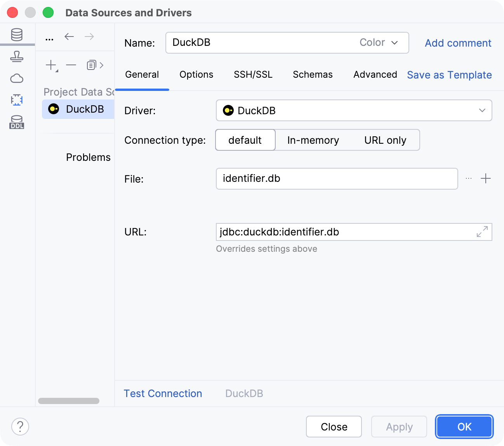The height and width of the screenshot is (446, 504).
Task: Open the Data Sources sidebar section
Action: (x=17, y=35)
